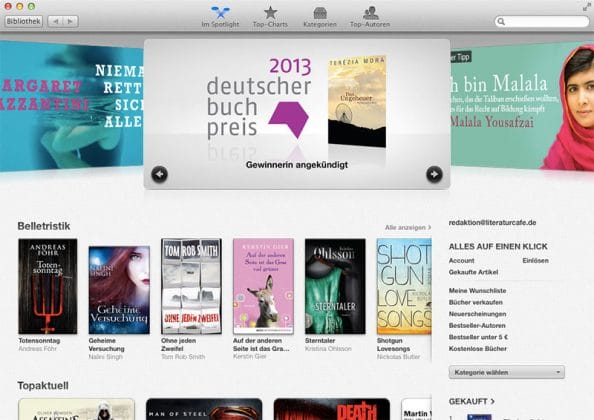Click the Geheime Versuchung title text
The image size is (594, 420).
(106, 345)
